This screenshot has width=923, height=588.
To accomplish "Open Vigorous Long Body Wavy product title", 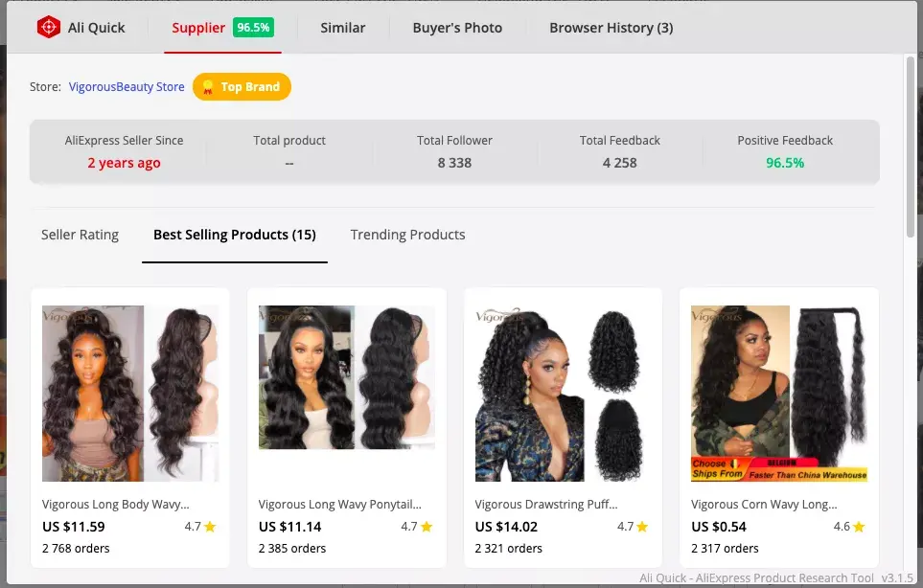I will [x=115, y=505].
